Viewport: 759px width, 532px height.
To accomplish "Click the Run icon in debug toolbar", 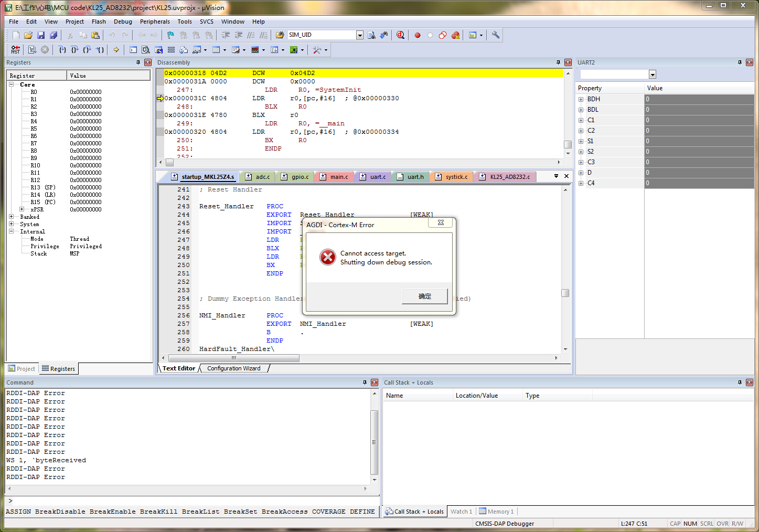I will coord(32,50).
